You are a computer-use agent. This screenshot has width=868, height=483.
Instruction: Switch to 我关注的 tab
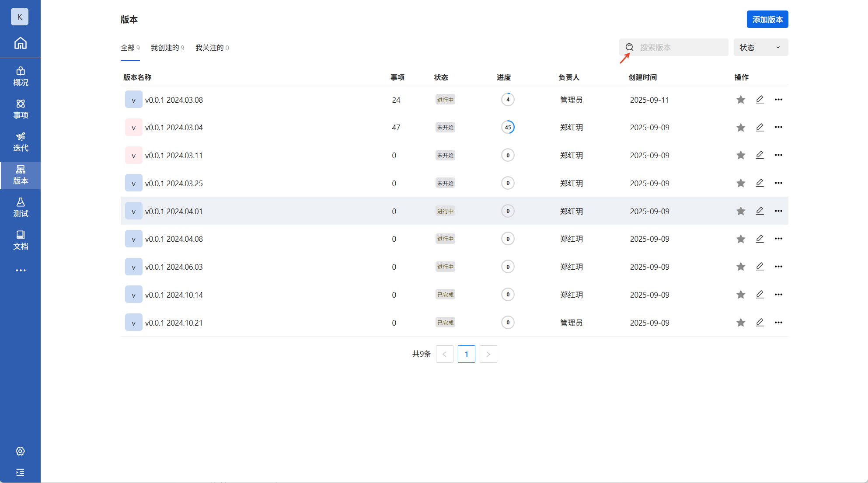click(212, 48)
